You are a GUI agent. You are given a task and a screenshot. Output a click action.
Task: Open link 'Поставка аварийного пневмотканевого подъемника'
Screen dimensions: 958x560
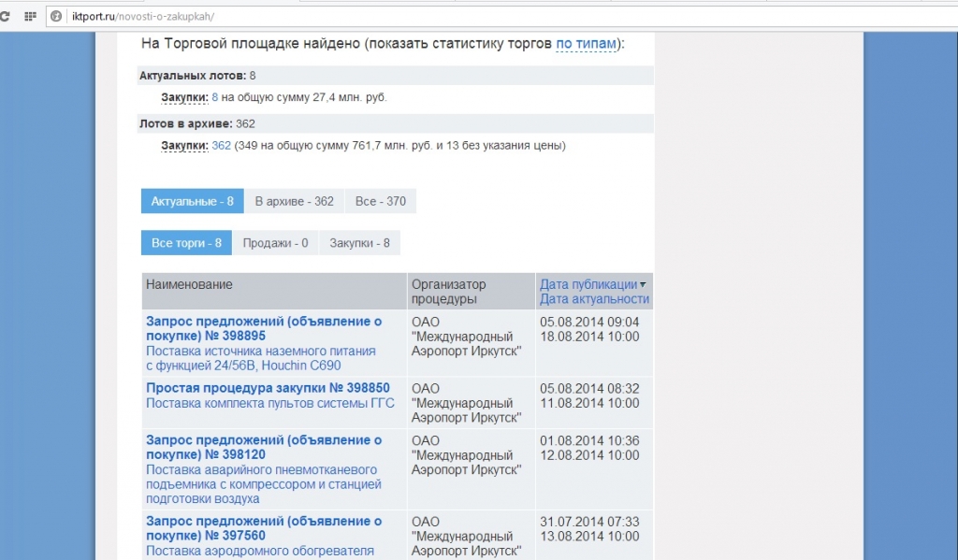tap(264, 484)
